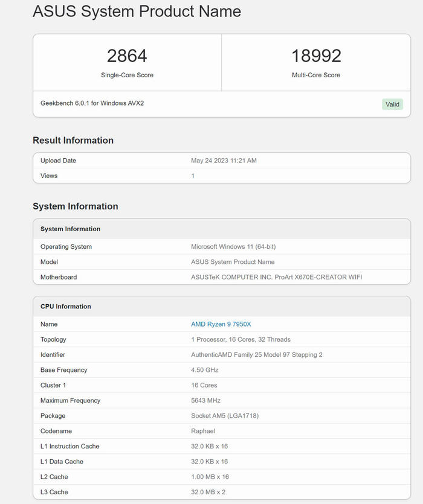Click the 4.50 GHz base frequency value
Image resolution: width=423 pixels, height=504 pixels.
[204, 370]
